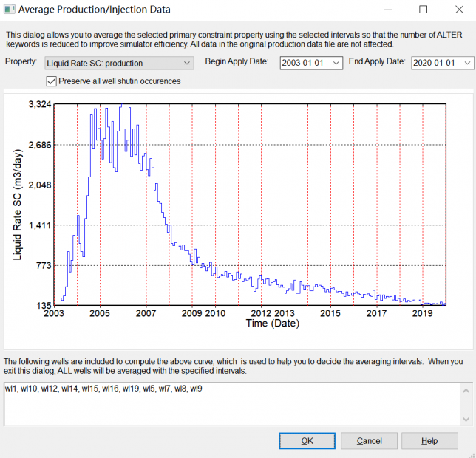Click the application icon in the title bar
476x458 pixels.
coord(11,10)
